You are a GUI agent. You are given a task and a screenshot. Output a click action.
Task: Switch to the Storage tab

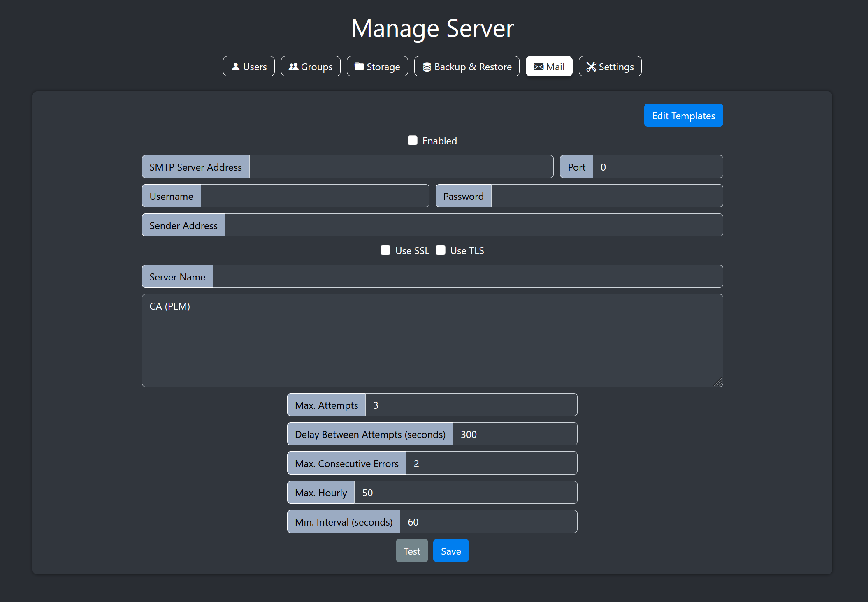tap(377, 67)
